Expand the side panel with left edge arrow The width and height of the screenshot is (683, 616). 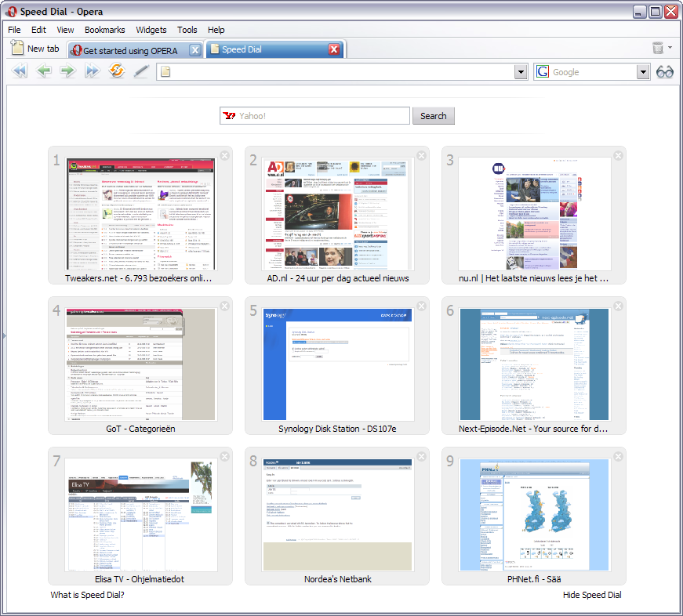point(4,335)
